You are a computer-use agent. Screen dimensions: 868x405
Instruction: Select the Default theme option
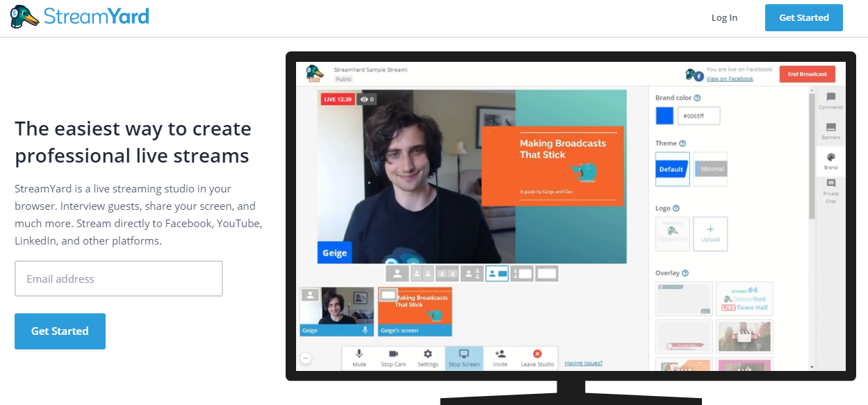coord(672,169)
